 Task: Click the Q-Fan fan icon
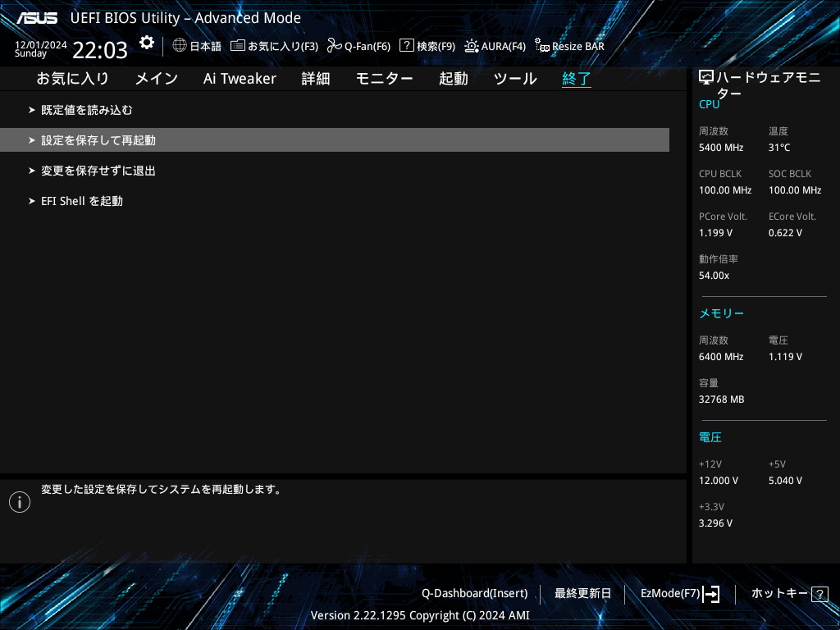click(x=335, y=46)
